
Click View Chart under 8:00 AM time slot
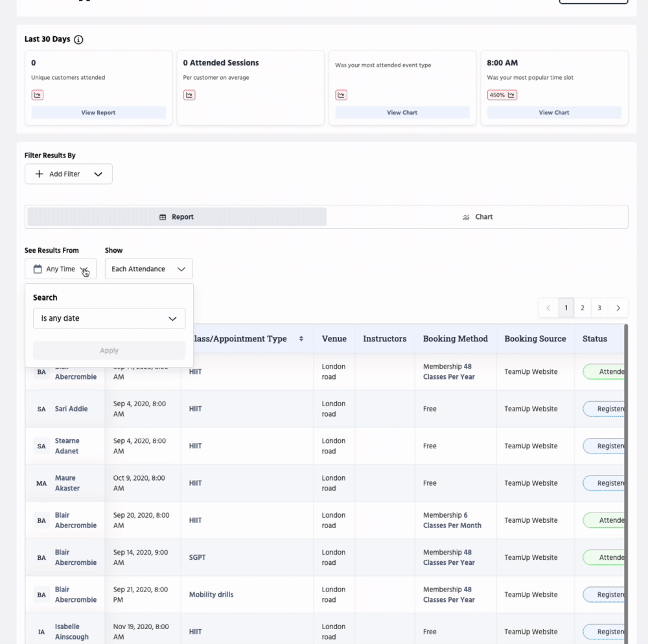tap(554, 113)
